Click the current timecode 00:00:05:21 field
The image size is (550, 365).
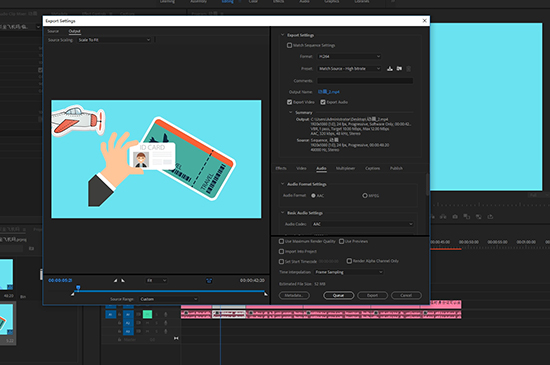[60, 280]
